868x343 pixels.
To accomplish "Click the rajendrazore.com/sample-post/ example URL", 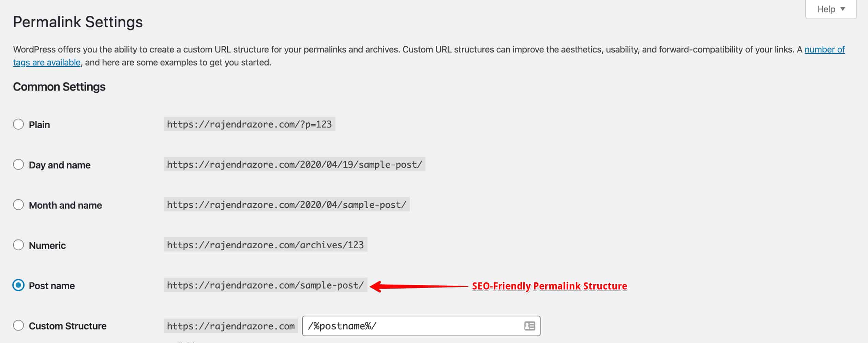I will 265,285.
